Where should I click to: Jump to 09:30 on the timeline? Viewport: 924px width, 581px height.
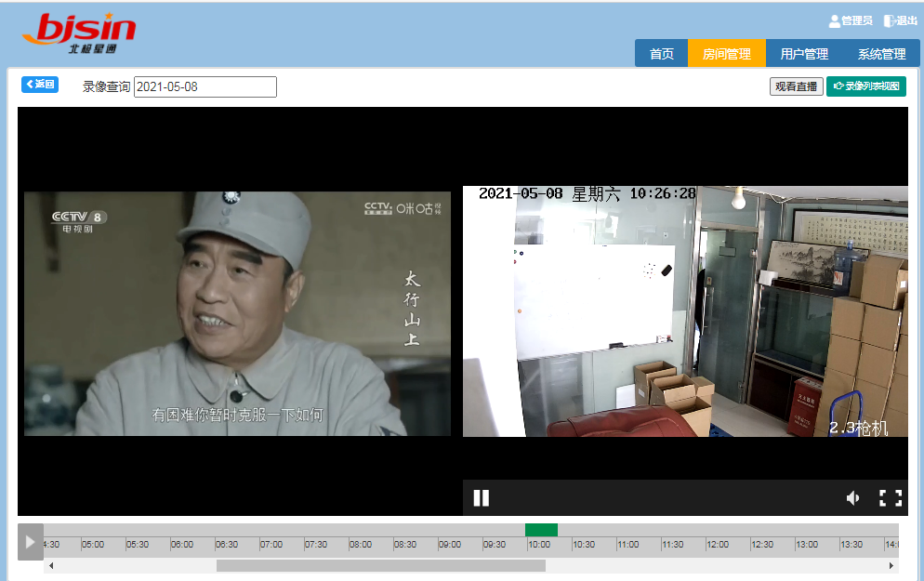pos(495,545)
